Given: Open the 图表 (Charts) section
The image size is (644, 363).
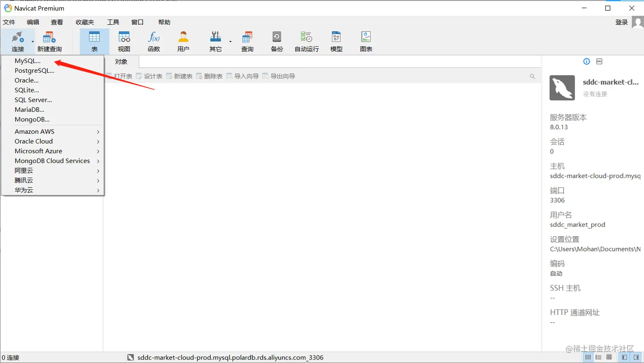Looking at the screenshot, I should tap(366, 41).
